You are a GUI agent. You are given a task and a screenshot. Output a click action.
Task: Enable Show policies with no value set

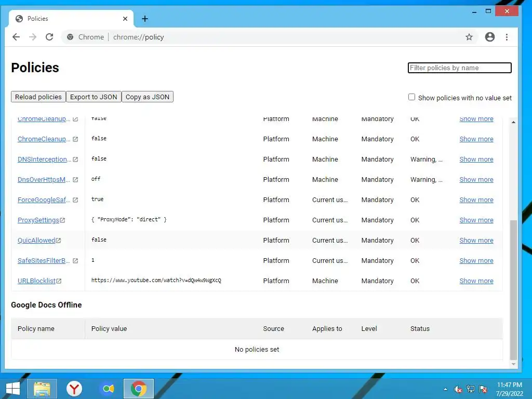click(411, 97)
